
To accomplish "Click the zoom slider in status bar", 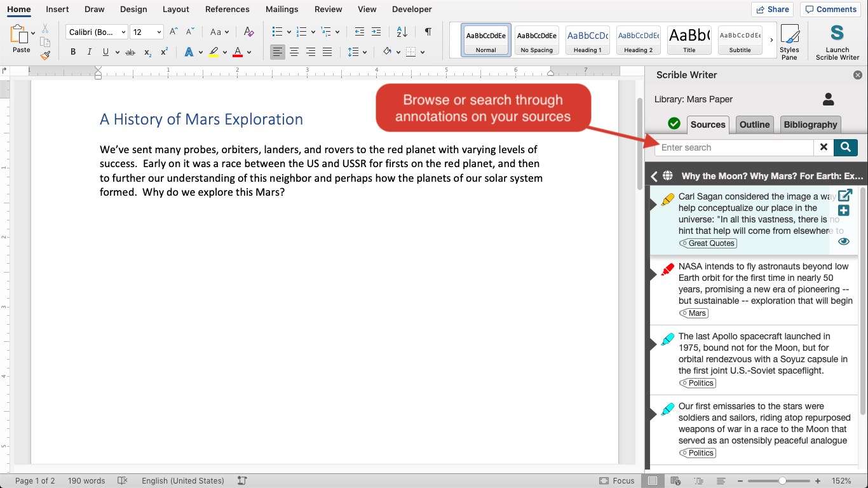I will point(782,481).
